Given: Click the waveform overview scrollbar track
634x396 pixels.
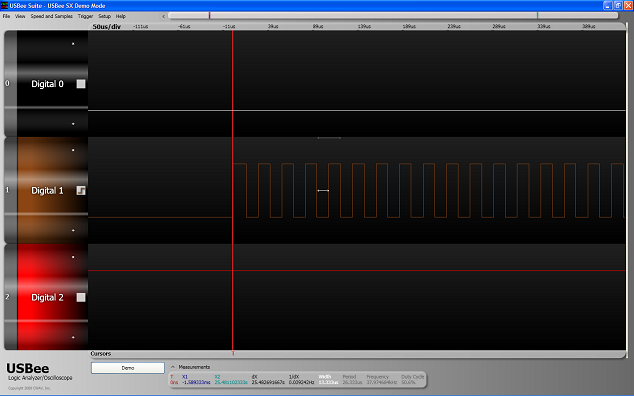Looking at the screenshot, I should click(393, 15).
